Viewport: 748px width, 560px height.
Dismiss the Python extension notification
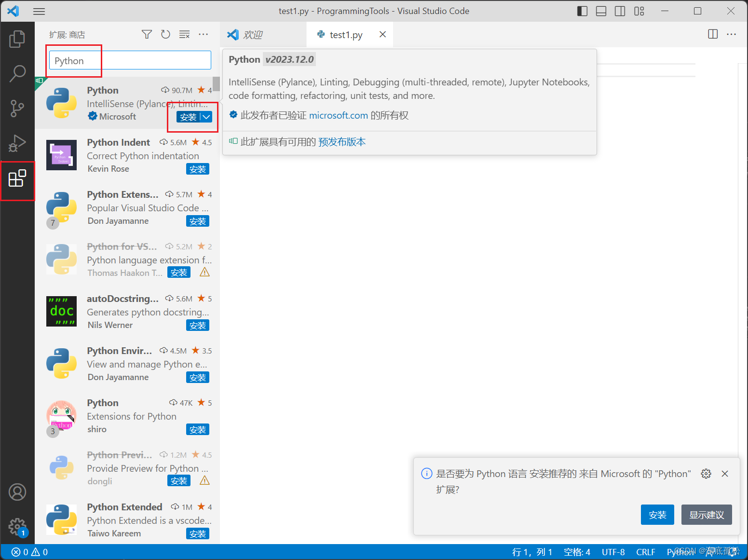coord(725,474)
